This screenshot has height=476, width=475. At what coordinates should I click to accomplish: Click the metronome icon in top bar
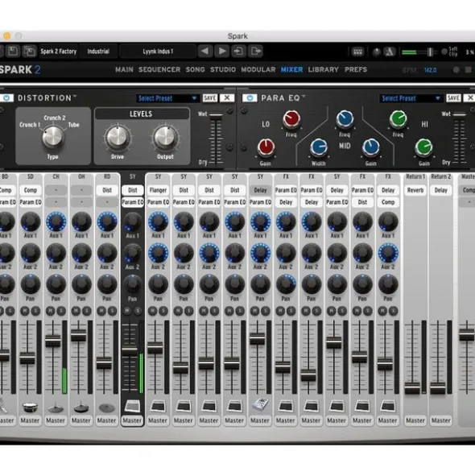pyautogui.click(x=389, y=52)
